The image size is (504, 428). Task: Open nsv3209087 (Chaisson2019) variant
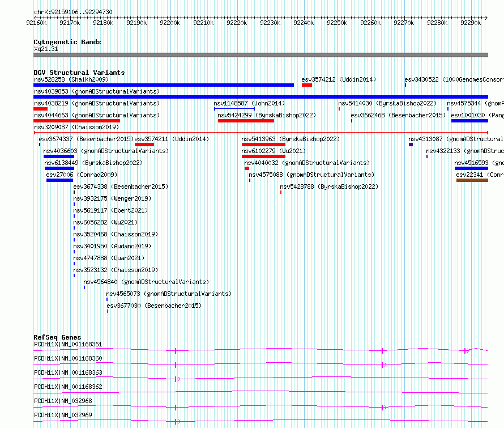pyautogui.click(x=76, y=127)
